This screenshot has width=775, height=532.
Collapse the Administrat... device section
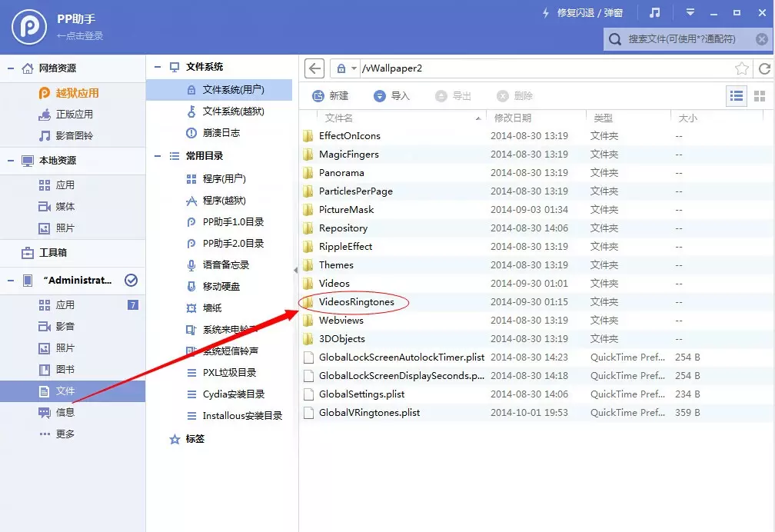pos(11,281)
